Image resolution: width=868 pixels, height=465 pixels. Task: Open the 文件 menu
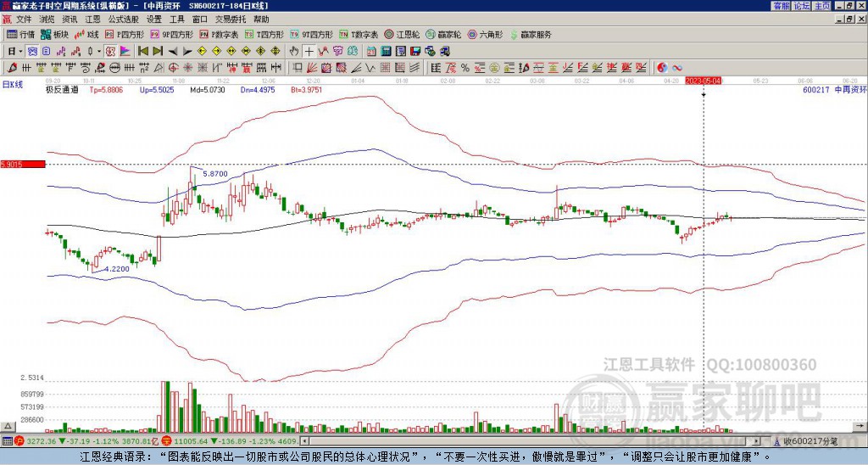tap(23, 20)
